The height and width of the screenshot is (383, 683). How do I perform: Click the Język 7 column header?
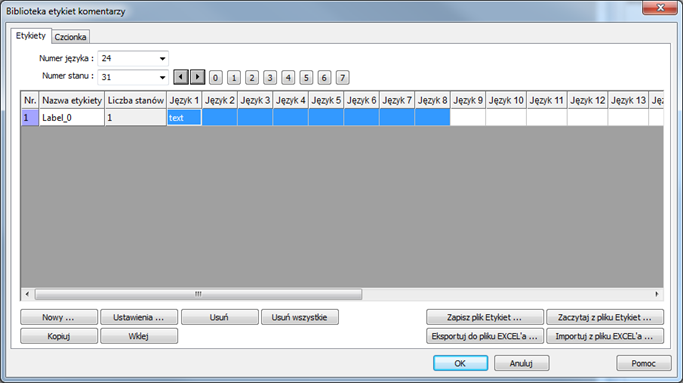pyautogui.click(x=397, y=100)
